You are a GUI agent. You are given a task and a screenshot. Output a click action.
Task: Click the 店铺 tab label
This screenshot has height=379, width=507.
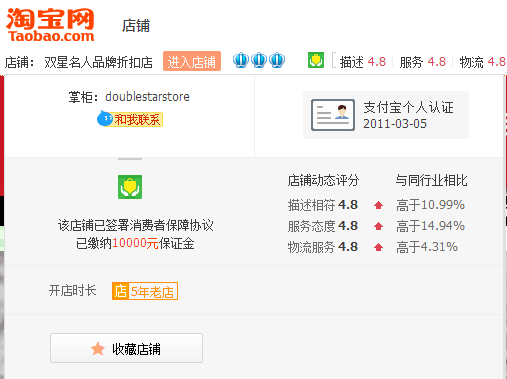136,26
